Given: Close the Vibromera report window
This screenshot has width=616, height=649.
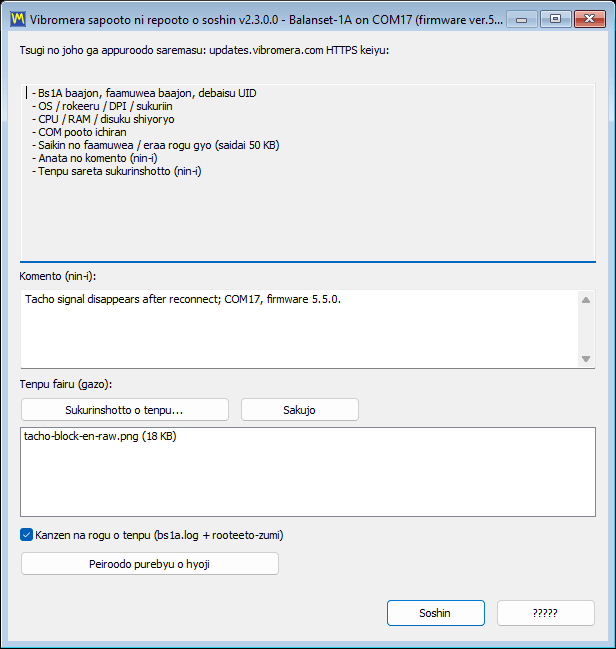Looking at the screenshot, I should click(590, 19).
